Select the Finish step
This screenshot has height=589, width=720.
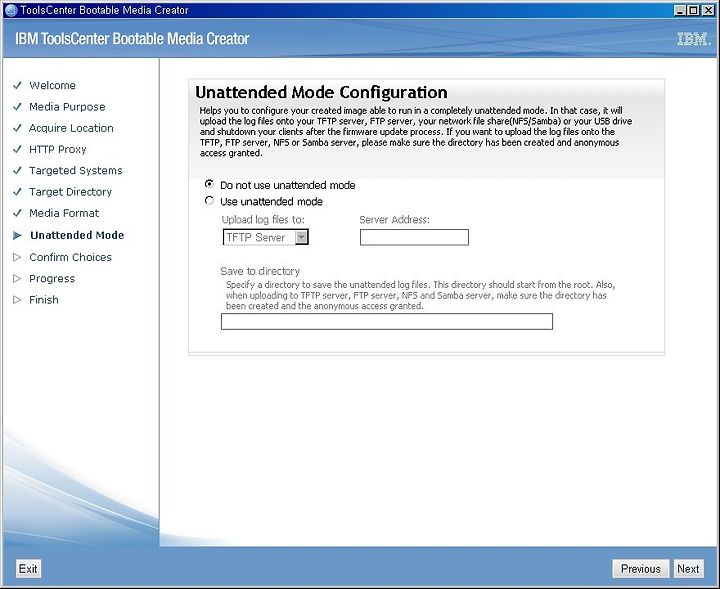click(44, 300)
